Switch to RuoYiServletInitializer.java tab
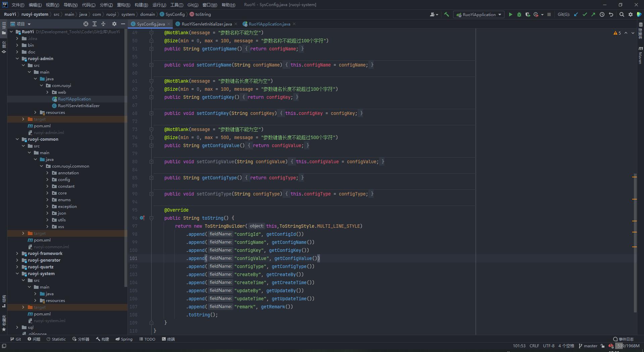This screenshot has width=644, height=352. click(x=207, y=24)
